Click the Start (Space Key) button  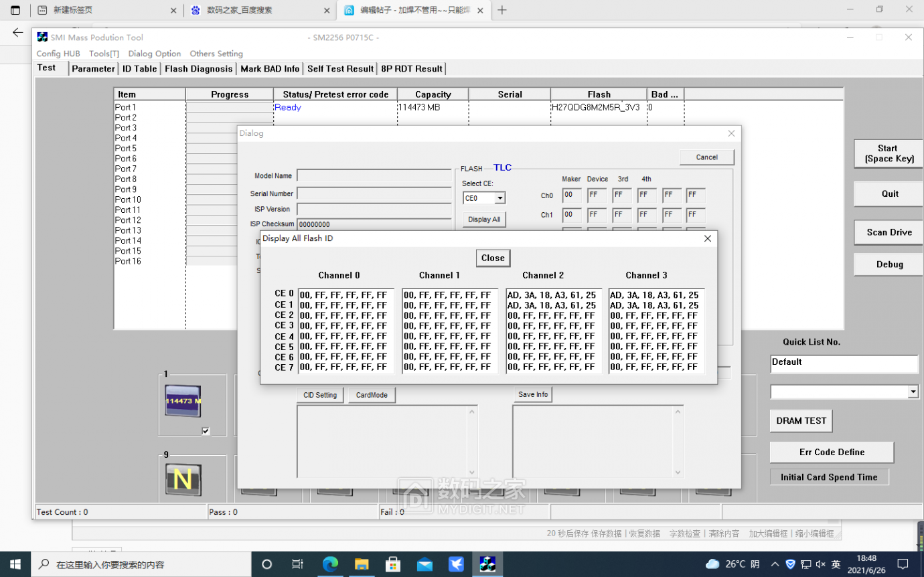tap(887, 153)
